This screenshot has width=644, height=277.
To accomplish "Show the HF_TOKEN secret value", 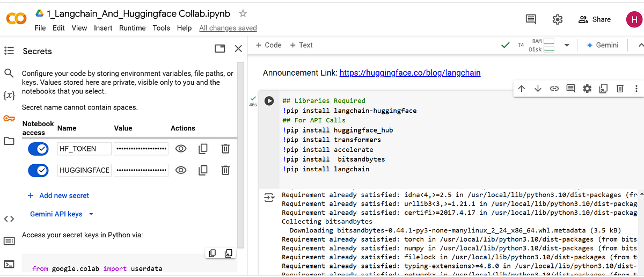I will point(181,149).
